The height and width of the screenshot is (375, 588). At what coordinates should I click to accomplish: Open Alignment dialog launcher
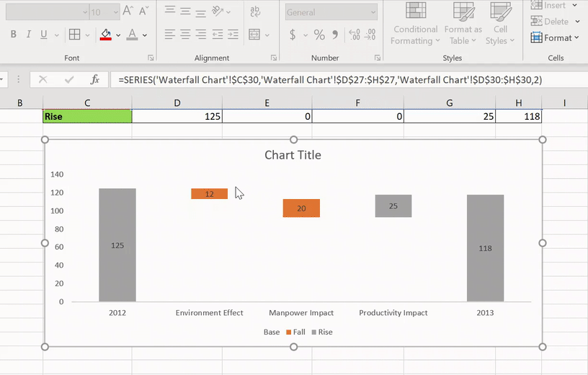point(274,58)
